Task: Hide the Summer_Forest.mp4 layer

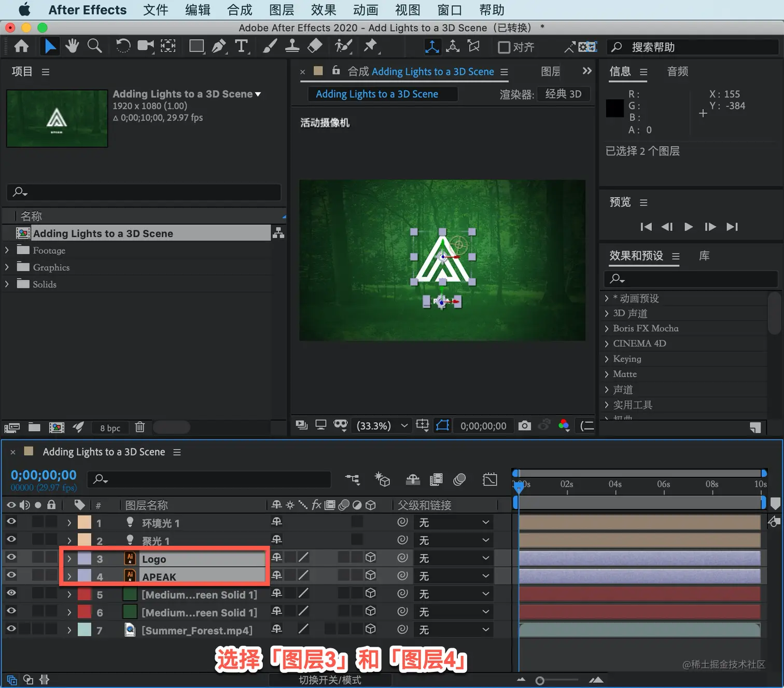Action: click(11, 629)
